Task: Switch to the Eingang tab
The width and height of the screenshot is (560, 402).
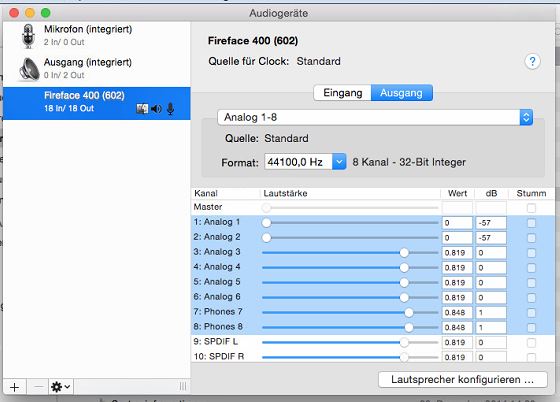Action: pyautogui.click(x=342, y=93)
